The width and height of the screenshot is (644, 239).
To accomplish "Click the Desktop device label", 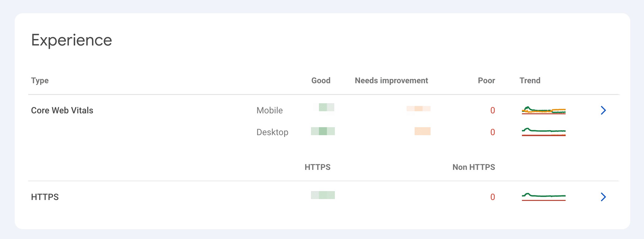I will [x=272, y=132].
